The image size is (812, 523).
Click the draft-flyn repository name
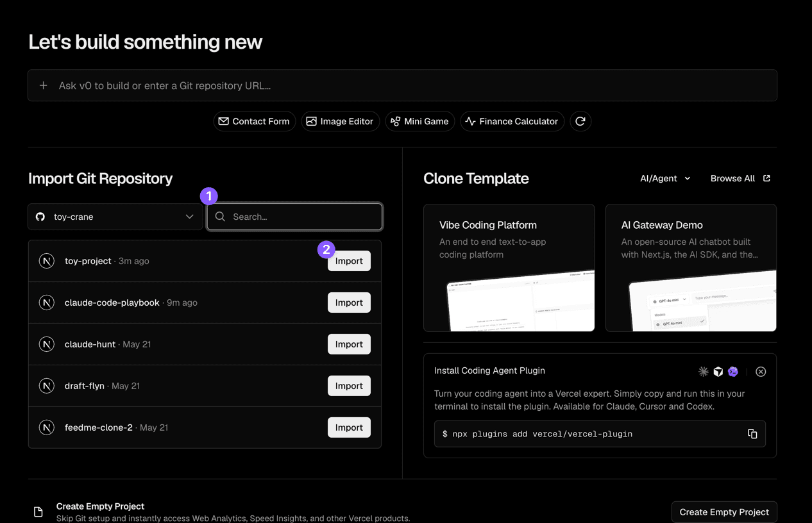[85, 386]
